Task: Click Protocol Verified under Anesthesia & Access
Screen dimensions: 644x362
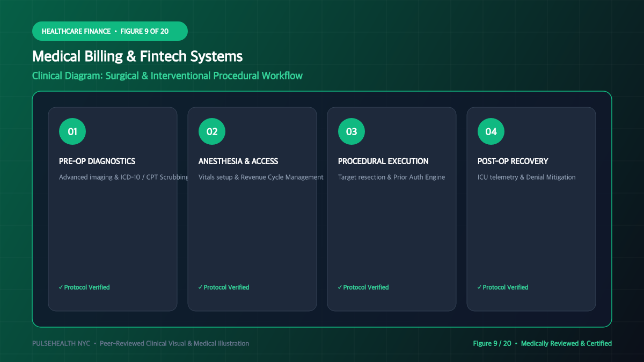Action: (224, 287)
